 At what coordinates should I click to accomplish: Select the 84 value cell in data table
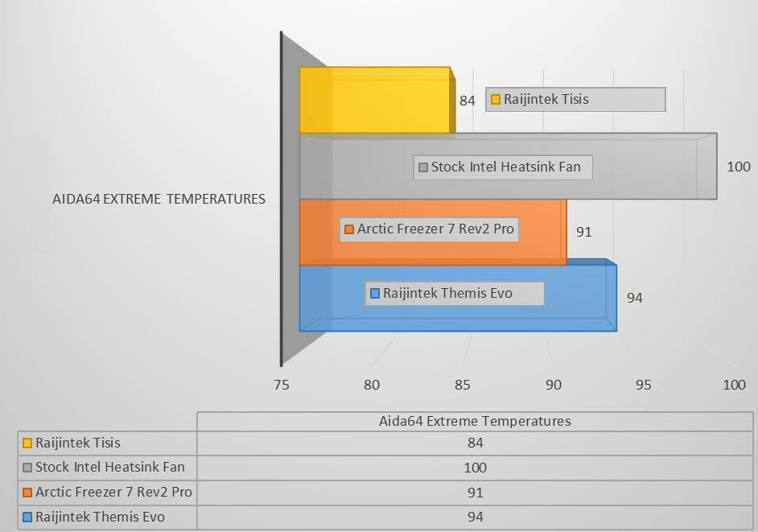tap(475, 443)
